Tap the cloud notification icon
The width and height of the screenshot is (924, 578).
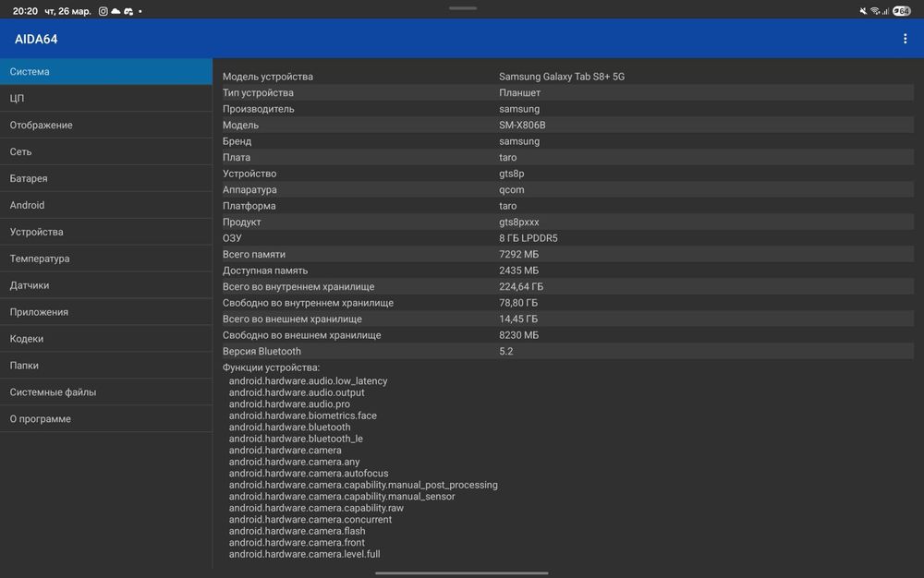115,11
